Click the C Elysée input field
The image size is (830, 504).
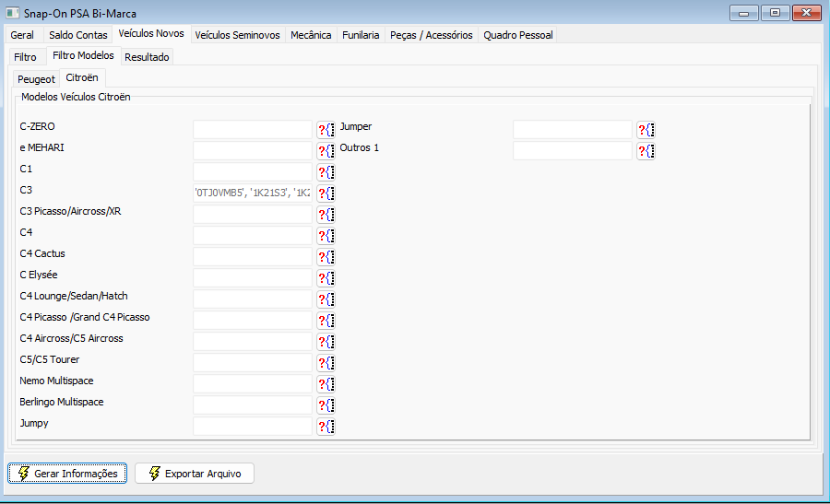(253, 277)
